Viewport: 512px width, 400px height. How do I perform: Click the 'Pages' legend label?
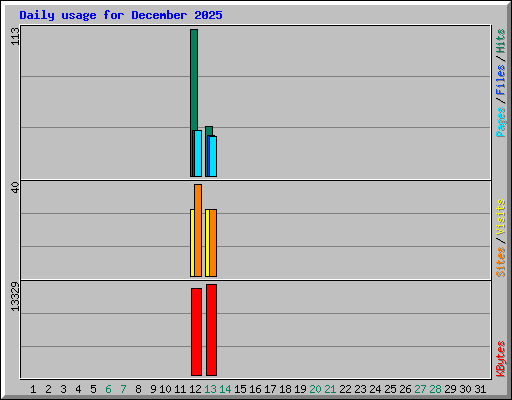(x=501, y=122)
